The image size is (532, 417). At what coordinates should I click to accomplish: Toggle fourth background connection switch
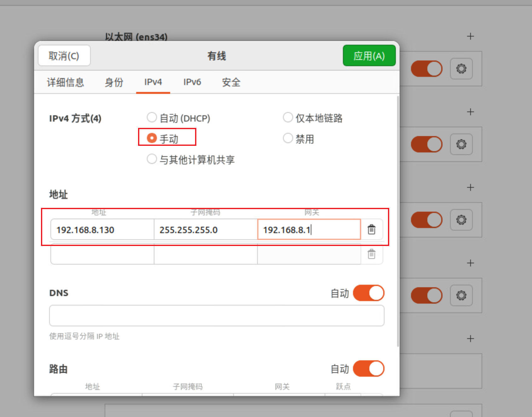pyautogui.click(x=426, y=295)
